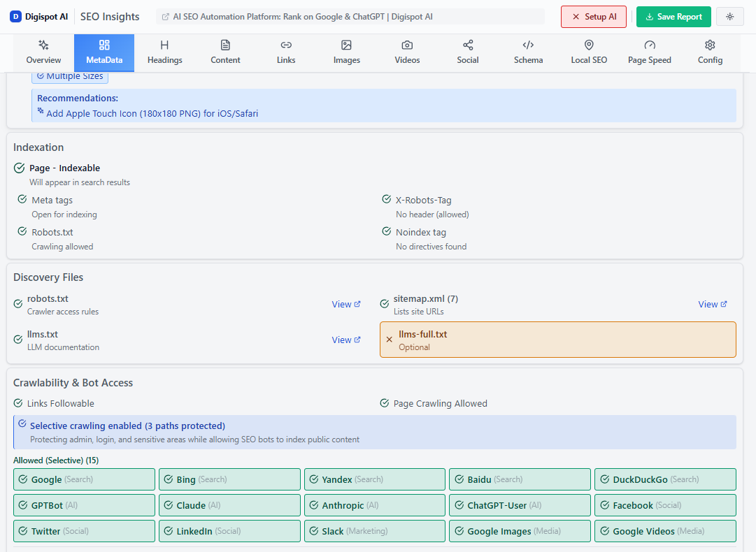
Task: View the sitemap.xml file
Action: pyautogui.click(x=713, y=305)
